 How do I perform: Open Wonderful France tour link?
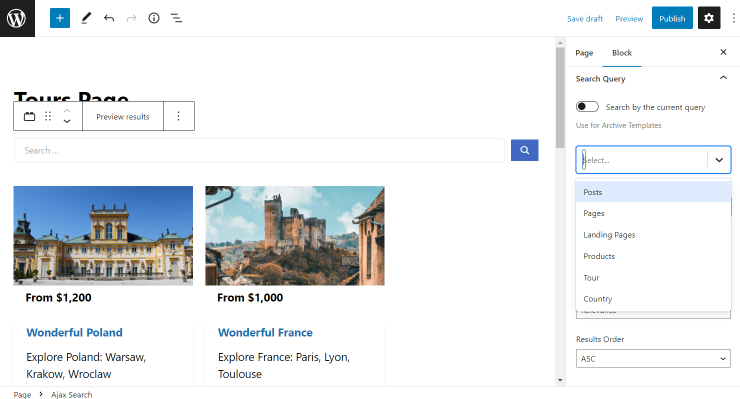265,332
